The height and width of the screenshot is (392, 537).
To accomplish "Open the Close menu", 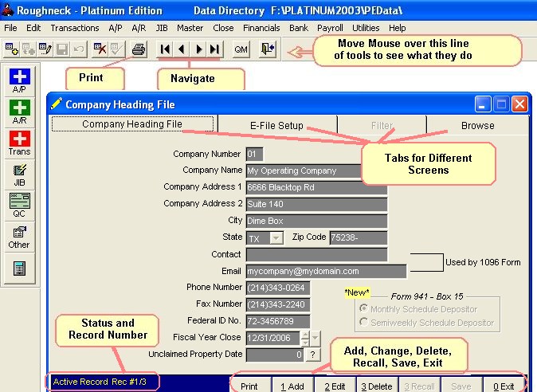I will 223,28.
